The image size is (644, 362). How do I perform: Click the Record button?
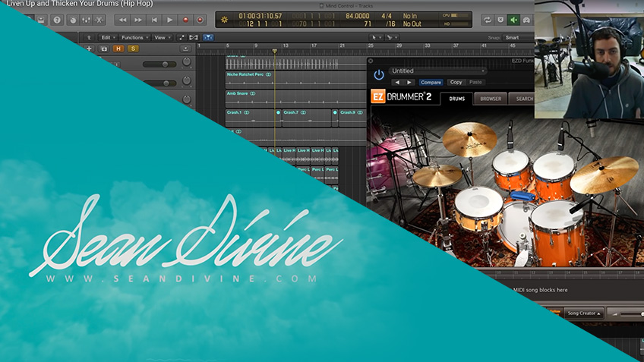185,20
